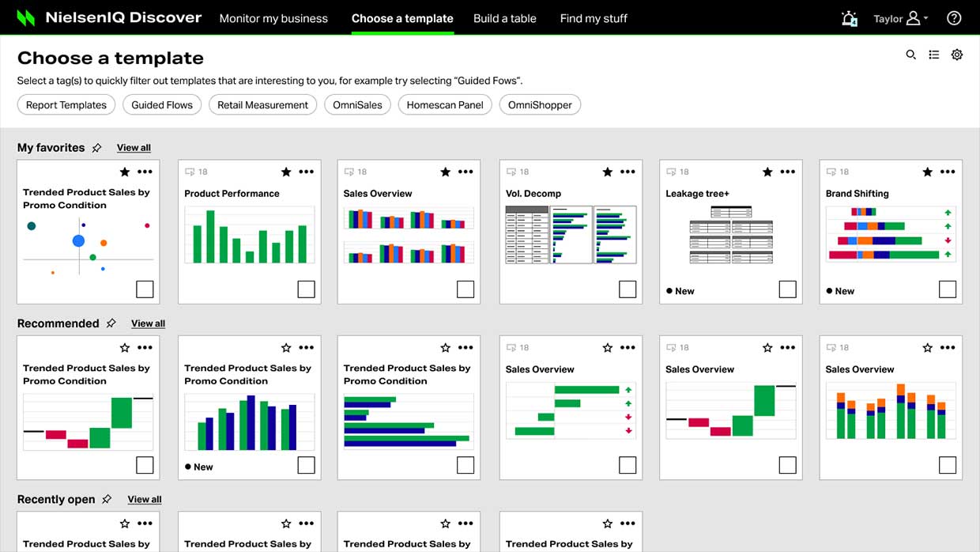
Task: Open comments icon on Product Performance card
Action: pos(190,172)
